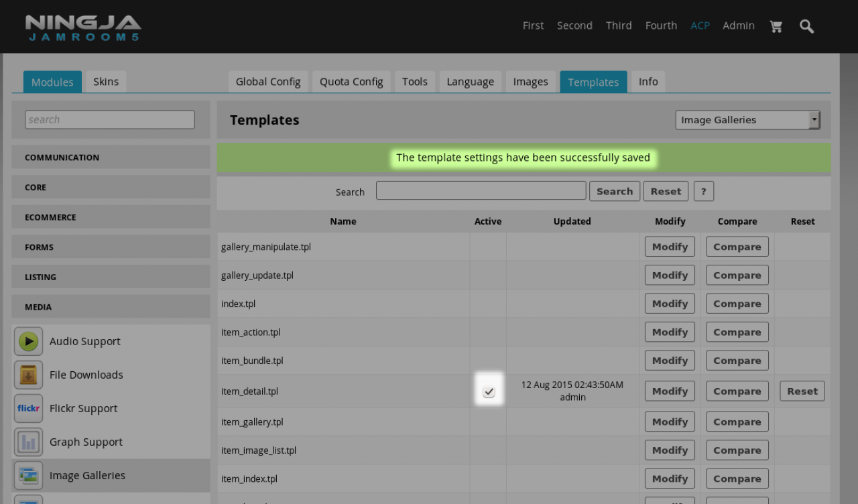Open the Flickr Support module
Image resolution: width=858 pixels, height=504 pixels.
pyautogui.click(x=84, y=408)
